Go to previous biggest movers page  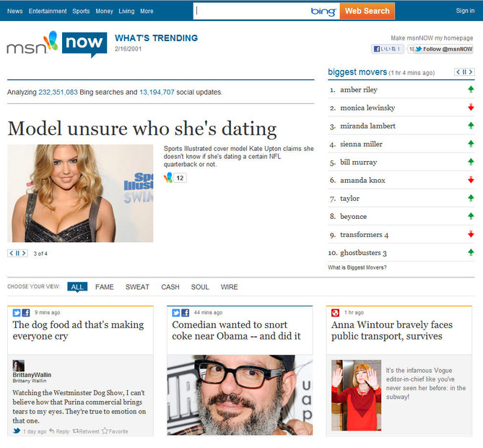[458, 72]
